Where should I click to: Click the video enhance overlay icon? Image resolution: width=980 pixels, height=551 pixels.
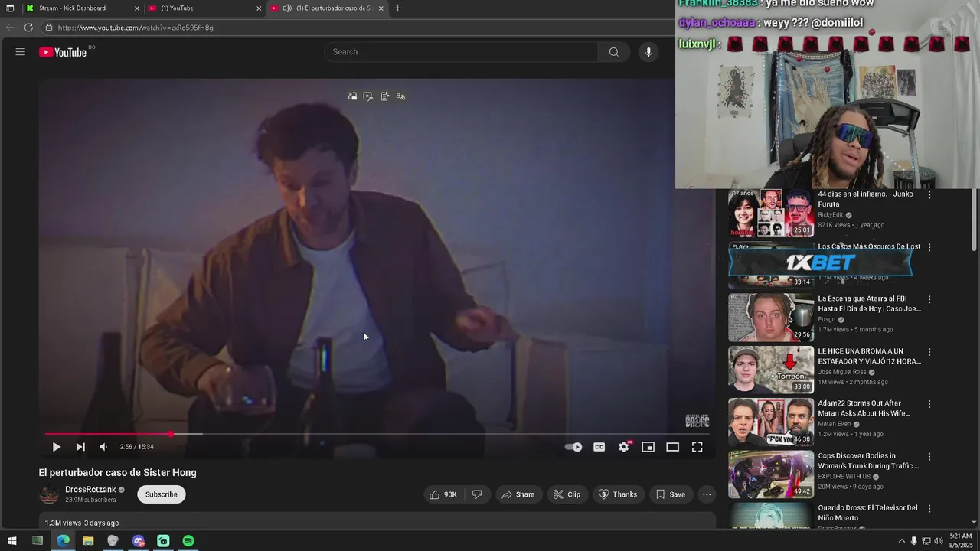(368, 96)
